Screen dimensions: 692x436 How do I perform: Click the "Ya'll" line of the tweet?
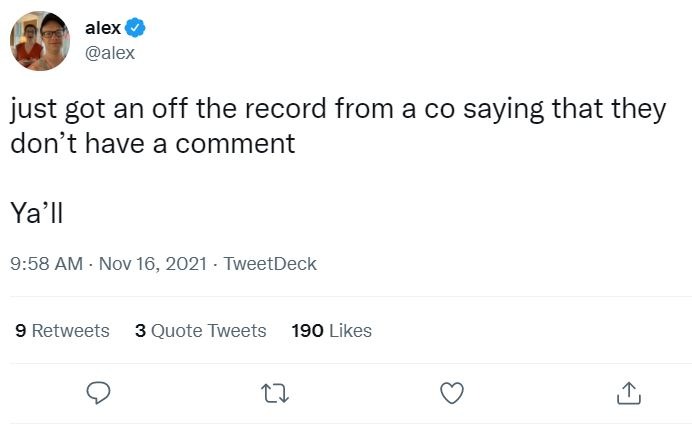click(37, 213)
